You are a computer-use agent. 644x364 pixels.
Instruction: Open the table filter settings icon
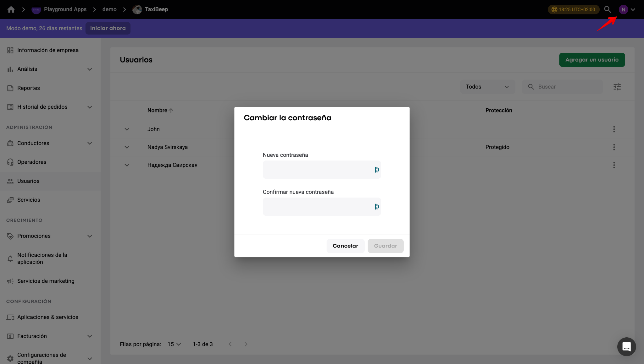[x=617, y=87]
